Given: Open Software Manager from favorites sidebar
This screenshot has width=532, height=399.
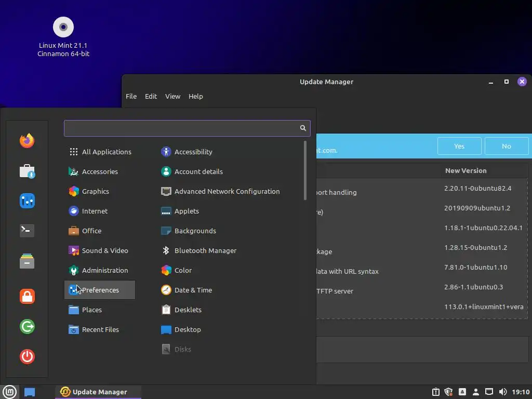Looking at the screenshot, I should click(27, 171).
